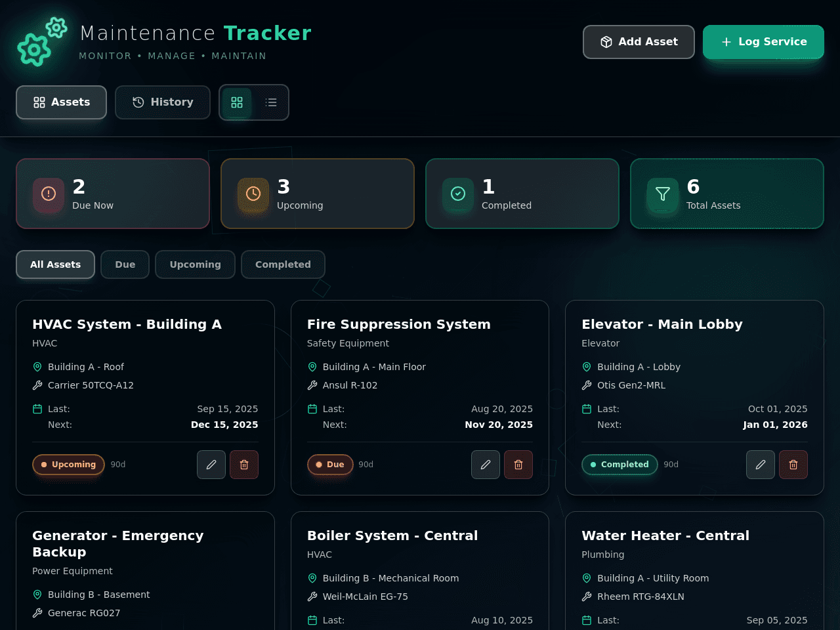Click the Due status badge on Fire Suppression
This screenshot has width=840, height=630.
tap(330, 465)
